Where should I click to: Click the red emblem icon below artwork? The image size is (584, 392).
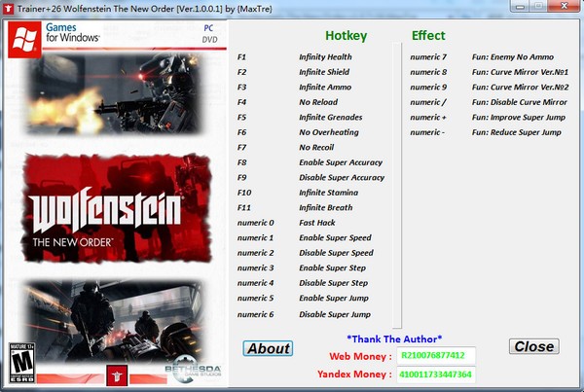tap(117, 375)
